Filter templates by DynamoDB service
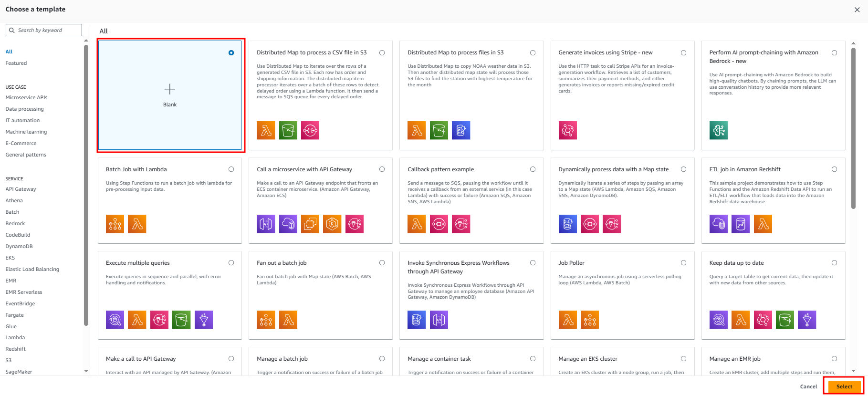This screenshot has height=396, width=868. coord(19,246)
